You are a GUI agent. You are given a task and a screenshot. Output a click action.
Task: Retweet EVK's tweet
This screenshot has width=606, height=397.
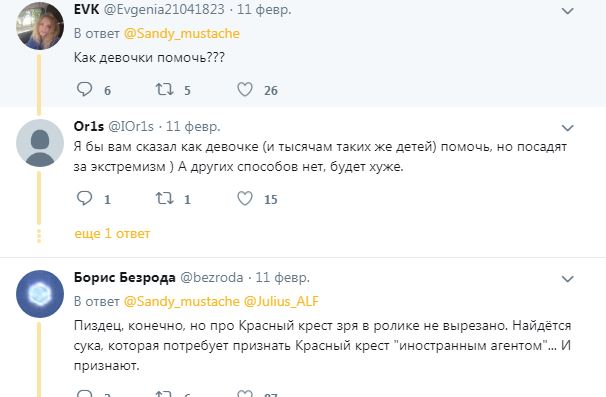164,89
